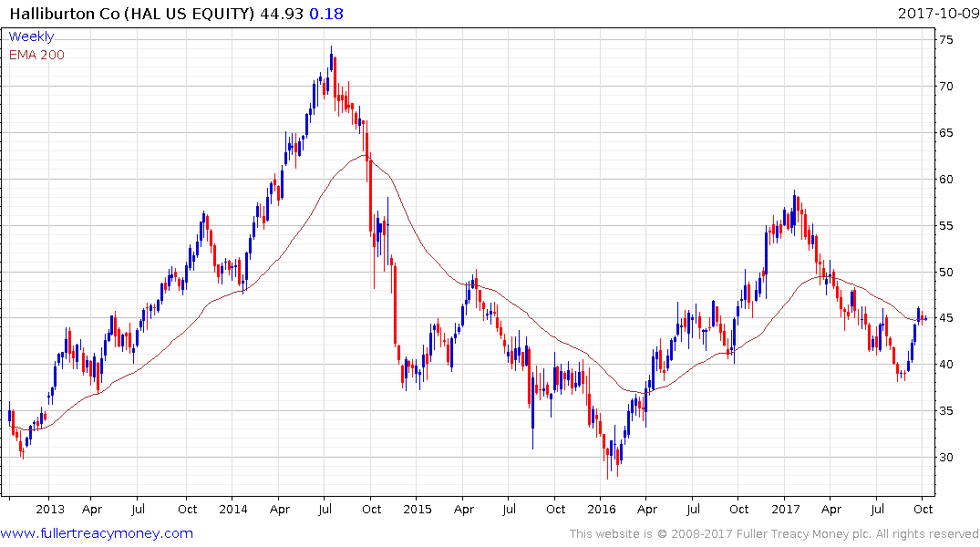
Task: Select the 'EMA 200' legend label
Action: click(36, 55)
